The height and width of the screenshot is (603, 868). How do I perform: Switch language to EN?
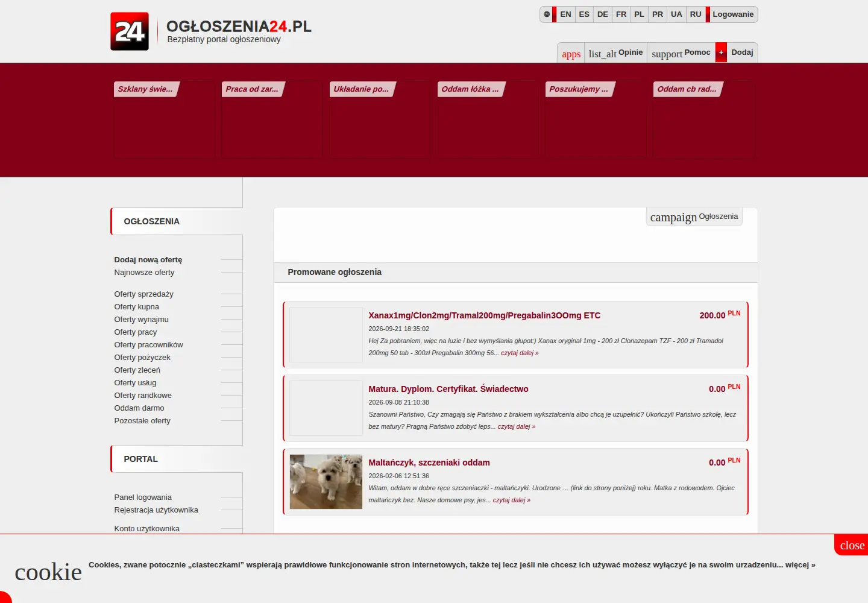pyautogui.click(x=565, y=14)
